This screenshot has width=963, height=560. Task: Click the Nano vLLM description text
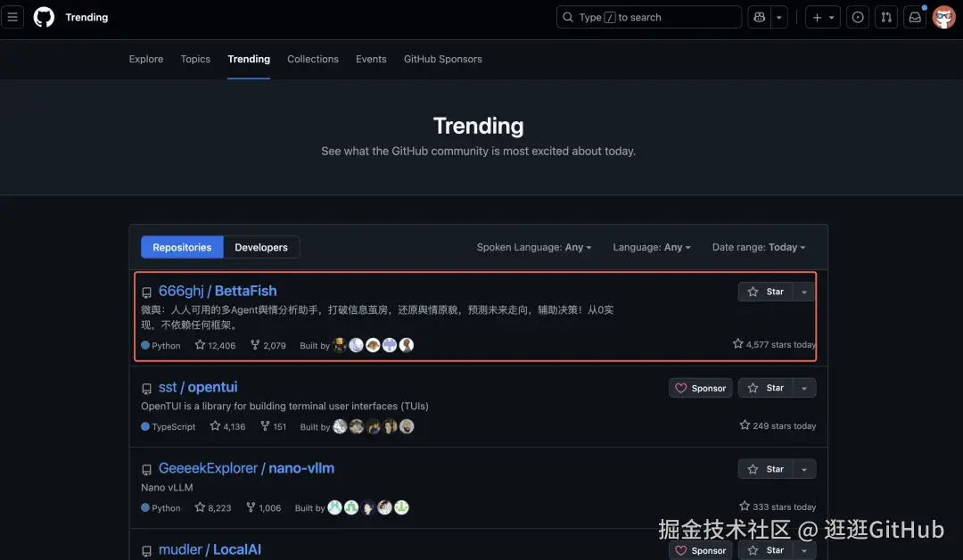[x=167, y=487]
